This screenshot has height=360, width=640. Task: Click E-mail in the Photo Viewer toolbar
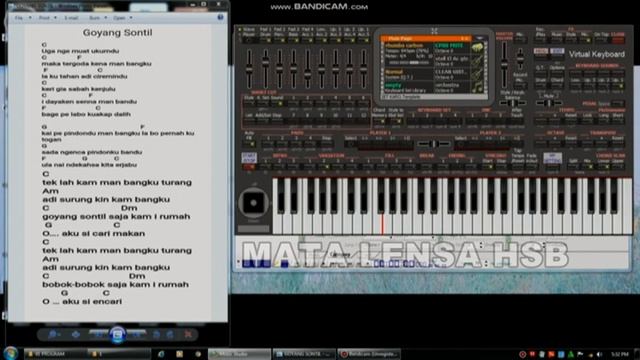71,18
